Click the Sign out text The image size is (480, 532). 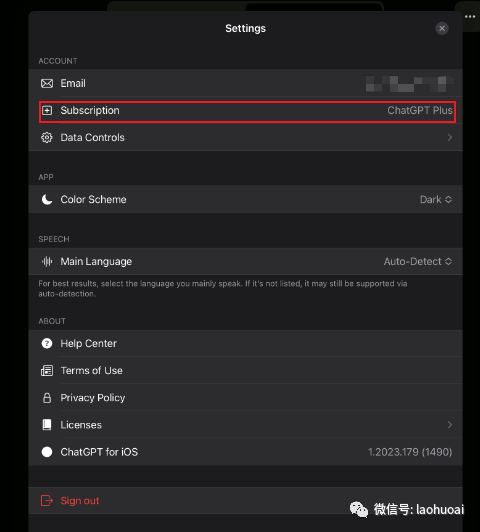tap(80, 500)
